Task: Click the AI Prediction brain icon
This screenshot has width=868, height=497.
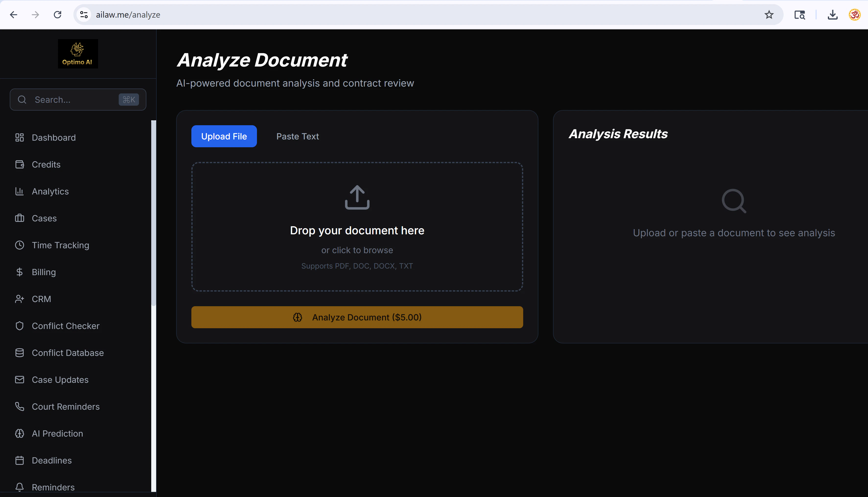Action: pyautogui.click(x=20, y=433)
